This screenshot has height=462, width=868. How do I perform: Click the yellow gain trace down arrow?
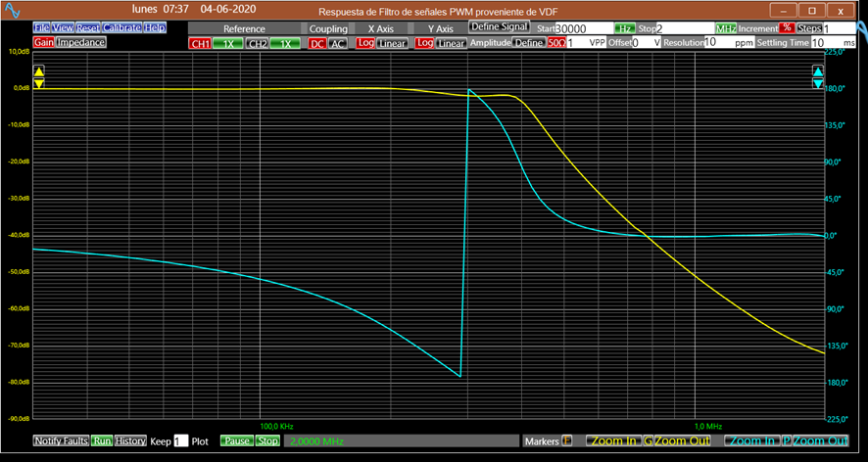[39, 83]
